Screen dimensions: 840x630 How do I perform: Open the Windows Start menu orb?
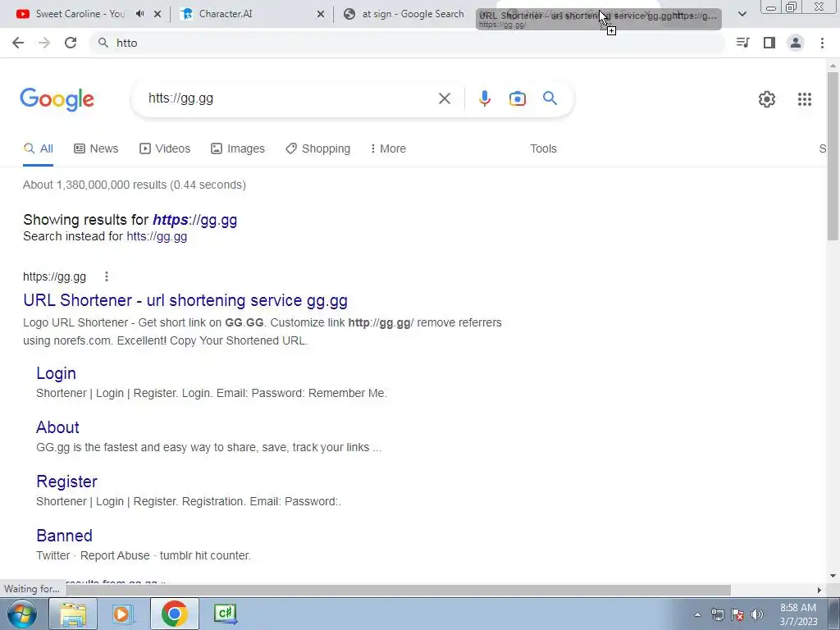click(21, 614)
